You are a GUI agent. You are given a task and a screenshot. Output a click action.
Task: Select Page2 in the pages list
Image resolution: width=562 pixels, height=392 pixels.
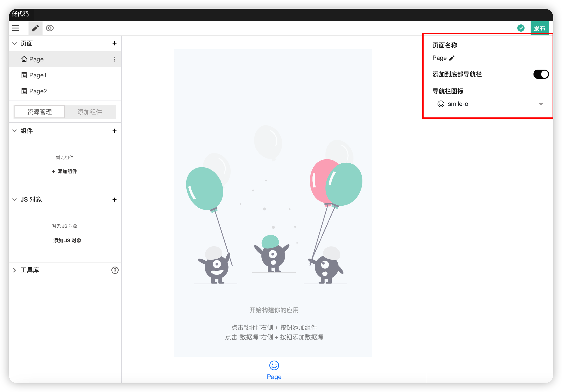point(38,91)
